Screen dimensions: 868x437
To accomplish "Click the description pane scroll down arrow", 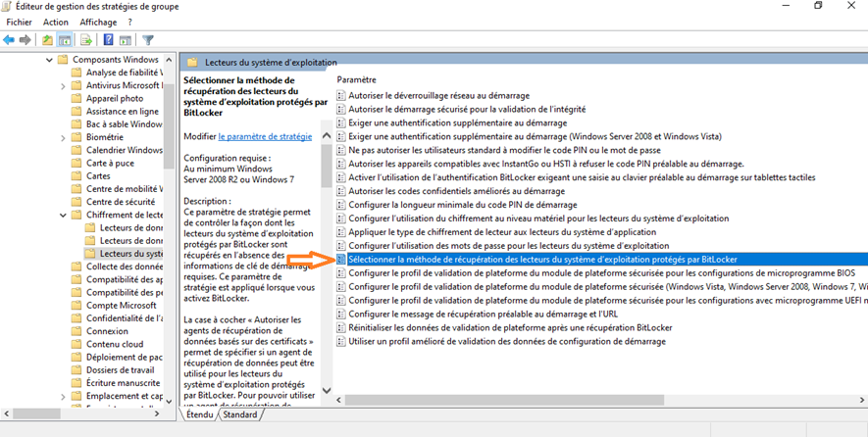I will point(326,391).
